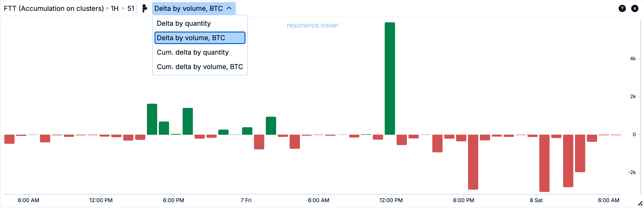
Task: Click the 8 Sat date axis label
Action: pos(536,200)
